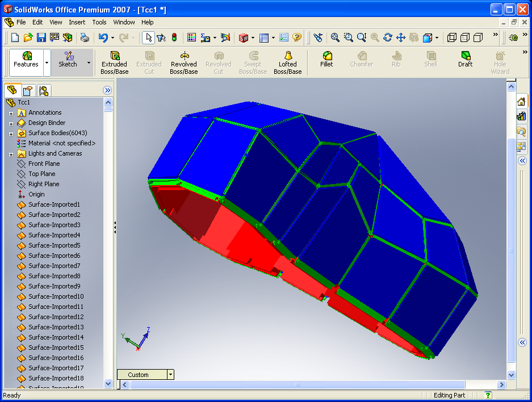532x402 pixels.
Task: Select the Revolved Boss/Base tool
Action: click(x=184, y=62)
